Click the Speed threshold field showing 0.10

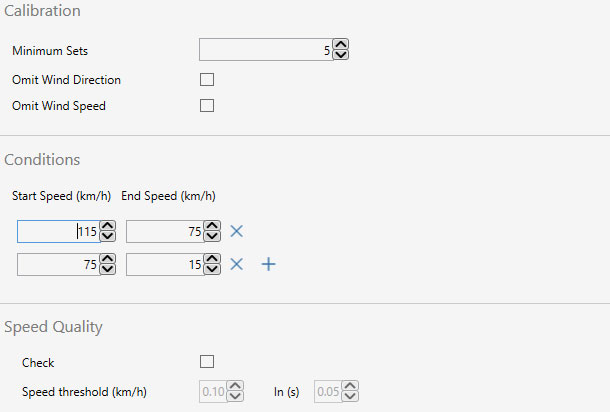point(212,391)
